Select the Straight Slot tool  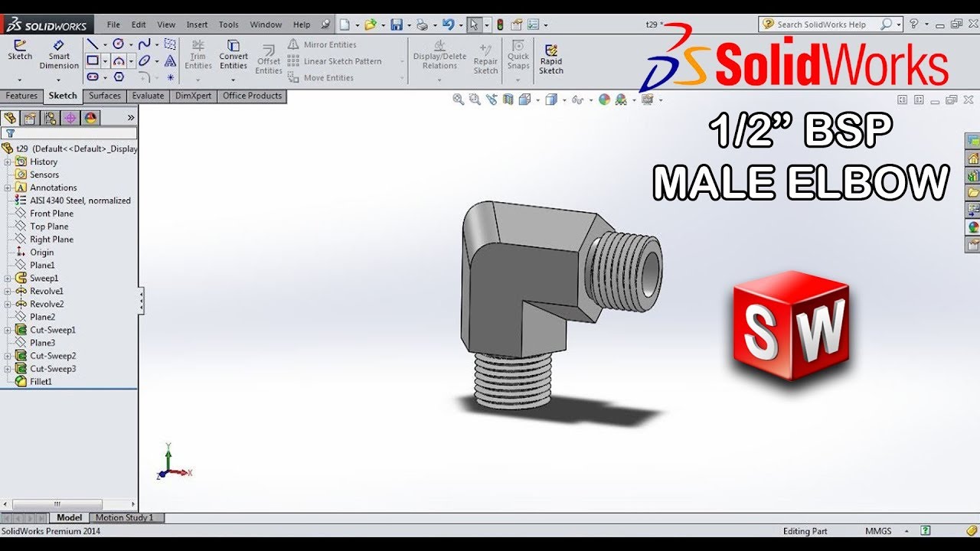(x=93, y=77)
